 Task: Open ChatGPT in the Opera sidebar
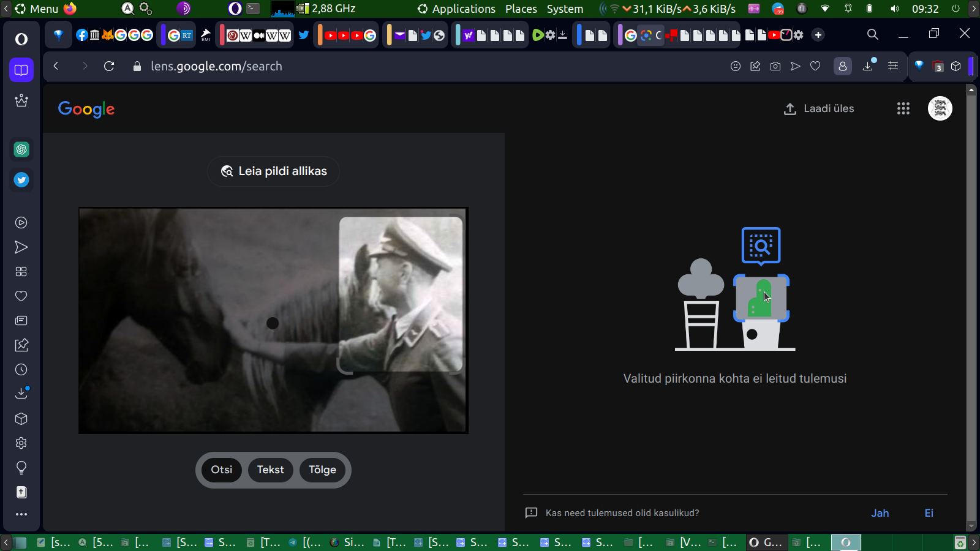pyautogui.click(x=21, y=149)
